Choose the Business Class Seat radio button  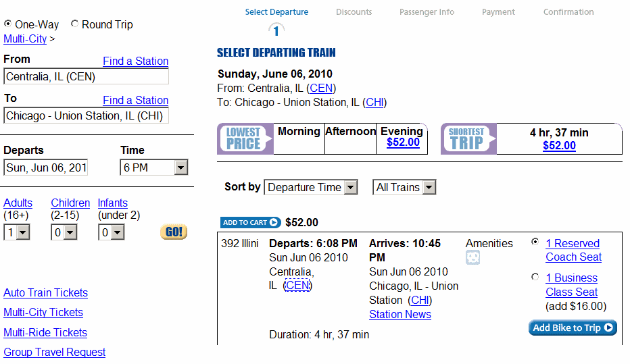(535, 277)
